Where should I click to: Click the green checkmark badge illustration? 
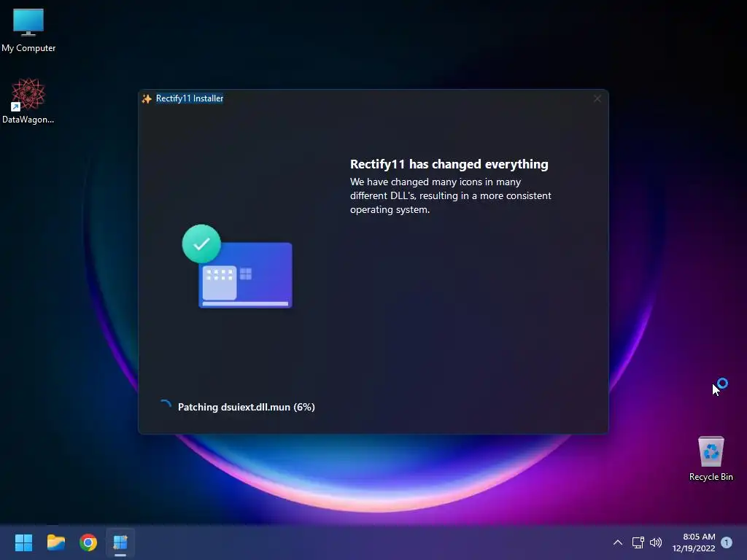tap(201, 244)
